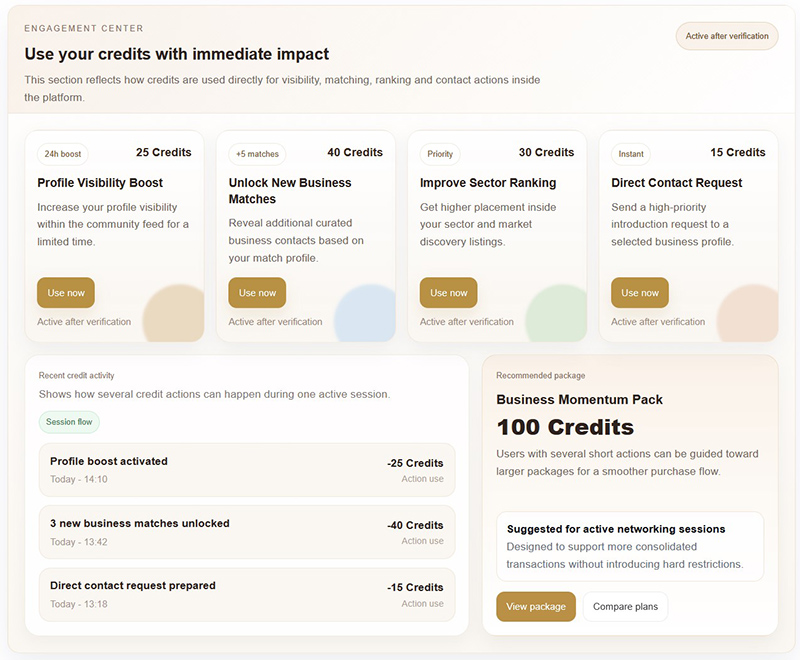The width and height of the screenshot is (800, 660).
Task: Click the Business Momentum Pack title
Action: tap(579, 399)
